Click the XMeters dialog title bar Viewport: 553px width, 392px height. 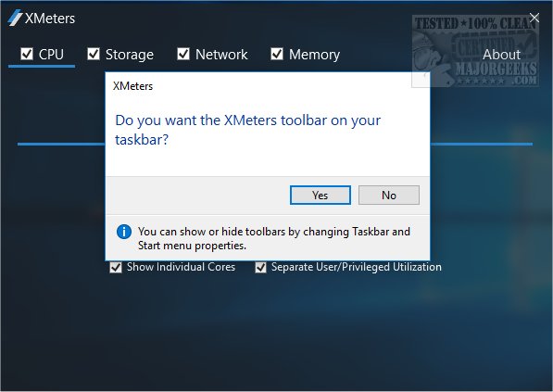(268, 86)
